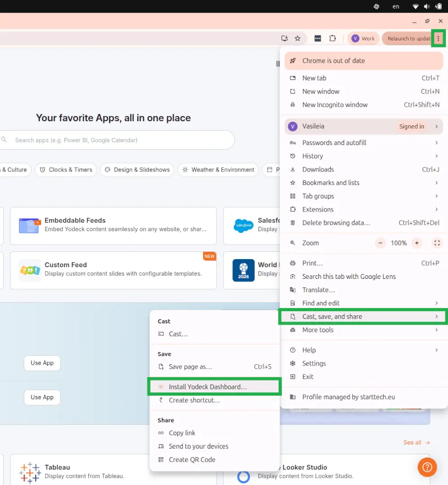Click the Slack icon in system tray

click(x=377, y=6)
